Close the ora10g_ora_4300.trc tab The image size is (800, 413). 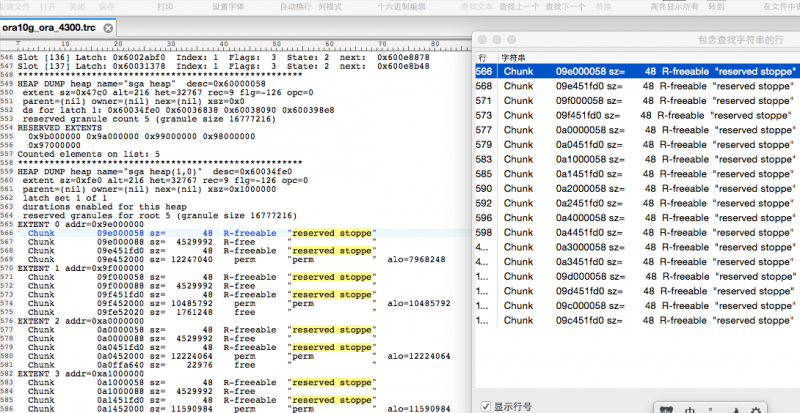click(108, 28)
